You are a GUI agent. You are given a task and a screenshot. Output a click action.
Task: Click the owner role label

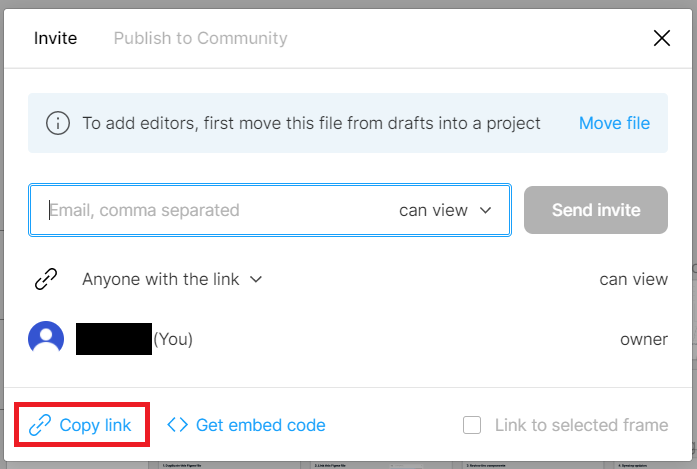point(644,339)
